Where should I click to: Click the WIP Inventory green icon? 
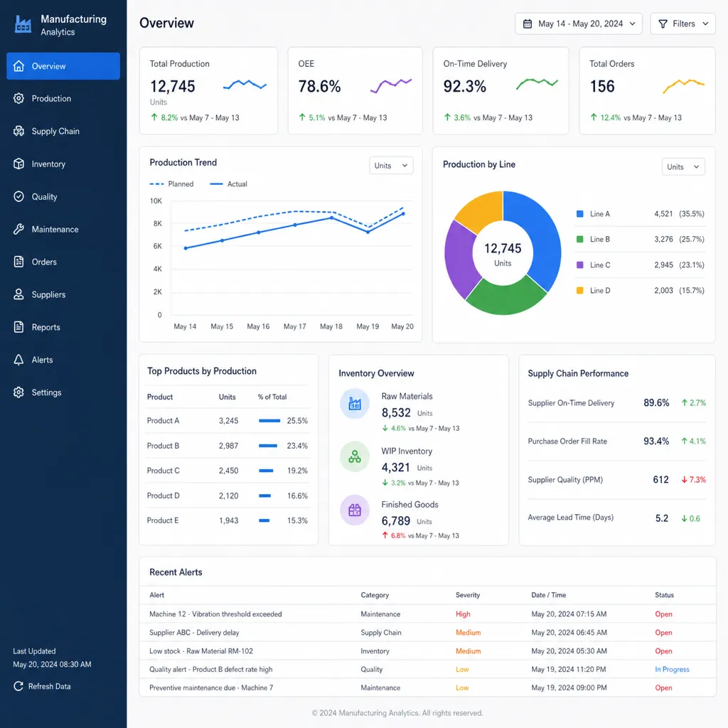point(355,456)
